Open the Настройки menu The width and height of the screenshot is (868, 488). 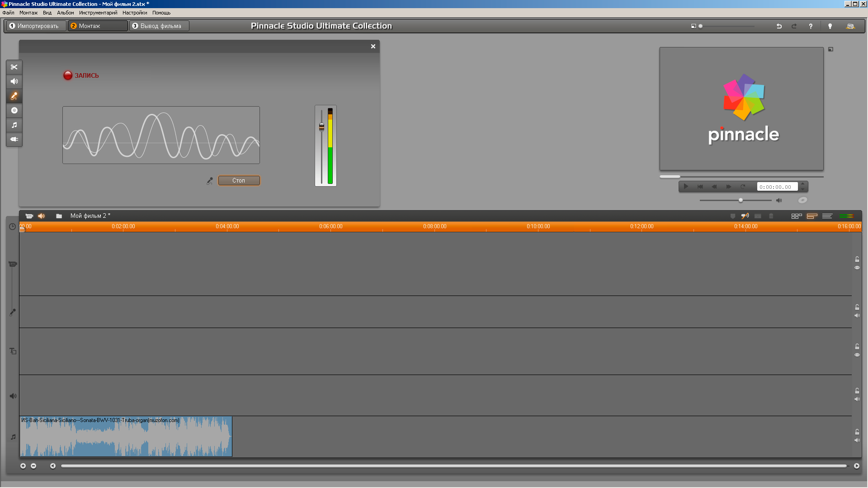[x=135, y=13]
